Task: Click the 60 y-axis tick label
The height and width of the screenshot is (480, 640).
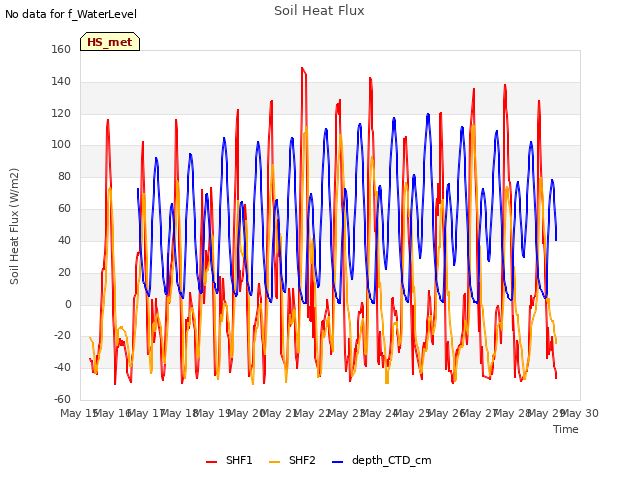Action: tap(64, 208)
